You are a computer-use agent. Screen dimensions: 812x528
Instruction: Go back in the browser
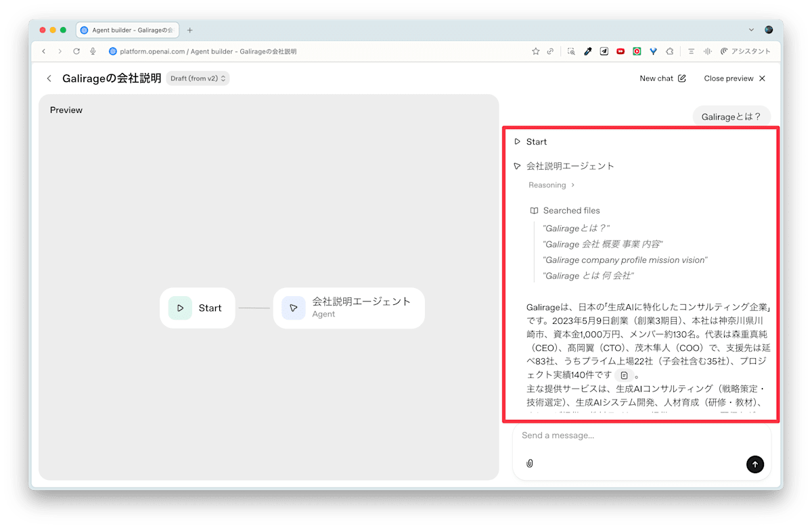(x=44, y=51)
